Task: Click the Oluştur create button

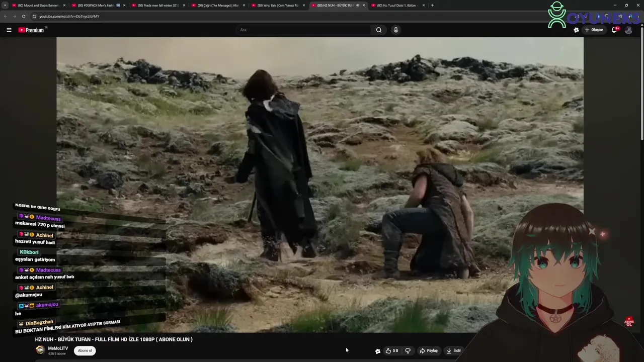Action: 594,30
